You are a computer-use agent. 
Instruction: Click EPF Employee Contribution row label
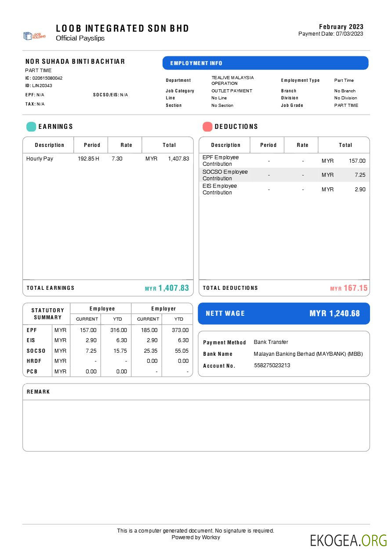pyautogui.click(x=221, y=161)
